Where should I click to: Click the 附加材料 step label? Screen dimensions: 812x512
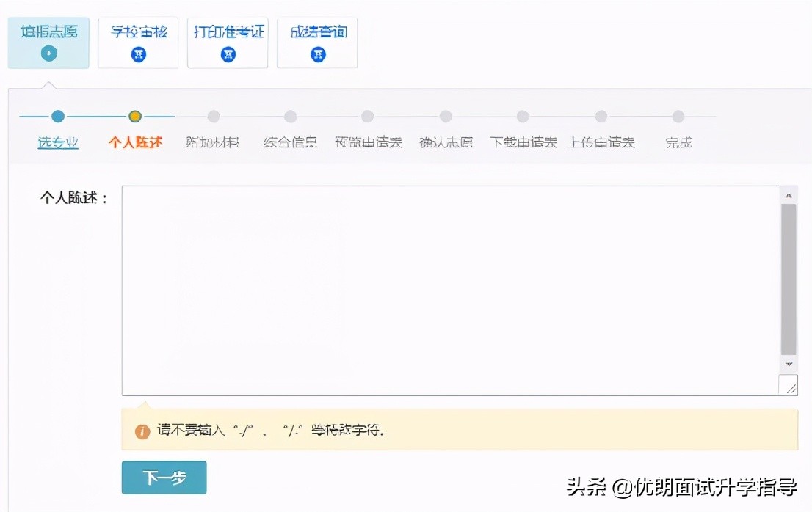212,142
